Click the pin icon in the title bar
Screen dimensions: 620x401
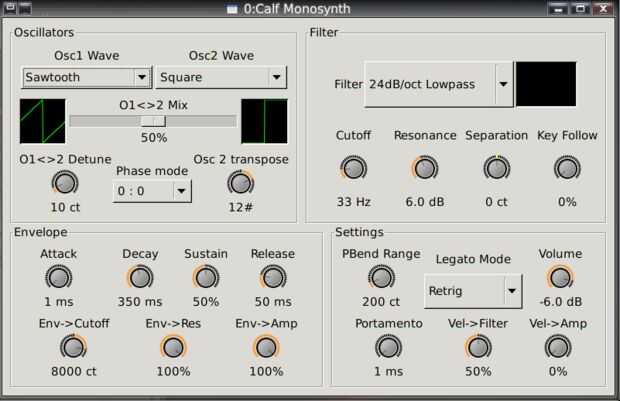pyautogui.click(x=25, y=8)
